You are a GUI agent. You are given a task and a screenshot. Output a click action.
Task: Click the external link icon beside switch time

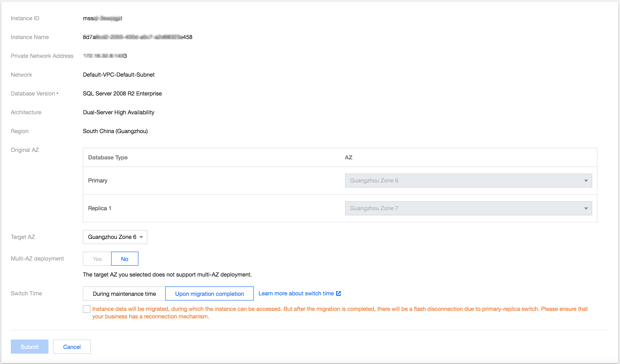click(x=338, y=293)
